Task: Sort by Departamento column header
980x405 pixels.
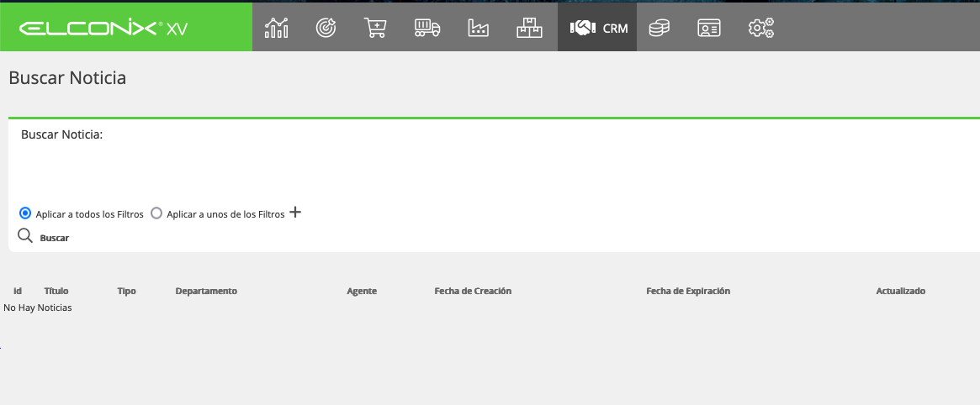Action: pyautogui.click(x=206, y=291)
